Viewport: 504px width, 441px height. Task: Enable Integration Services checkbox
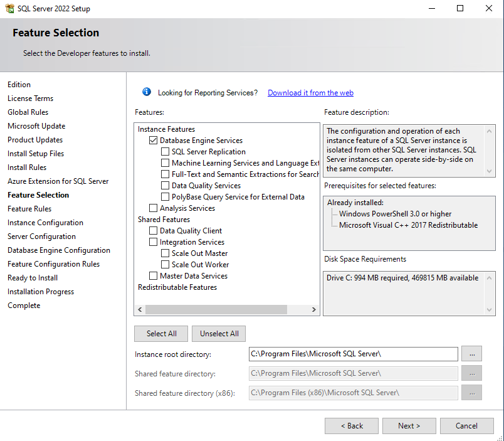[x=154, y=242]
